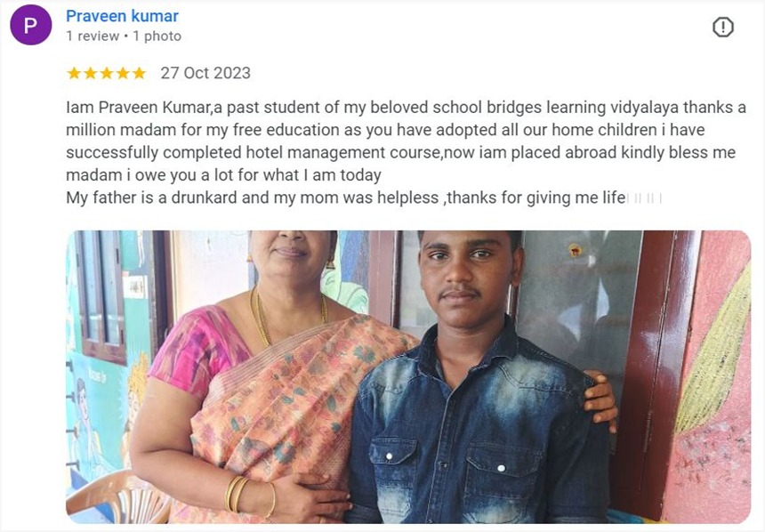
Task: Click the review line starting "Iam Praveen Kumar"
Action: 406,108
